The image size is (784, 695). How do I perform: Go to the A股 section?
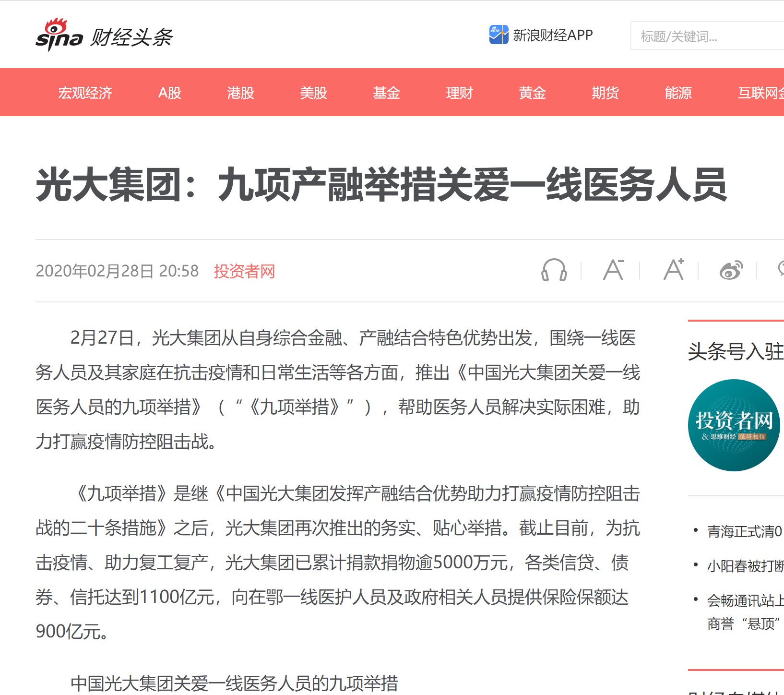pyautogui.click(x=170, y=93)
